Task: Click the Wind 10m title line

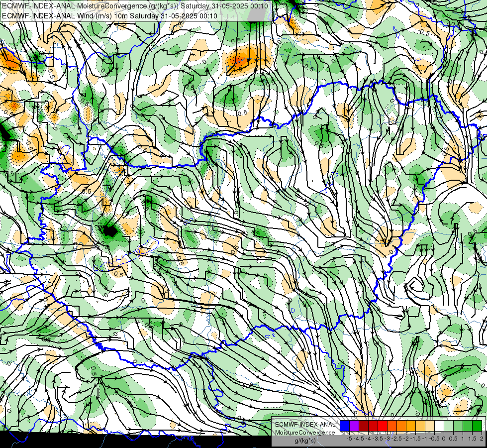Action: click(109, 16)
